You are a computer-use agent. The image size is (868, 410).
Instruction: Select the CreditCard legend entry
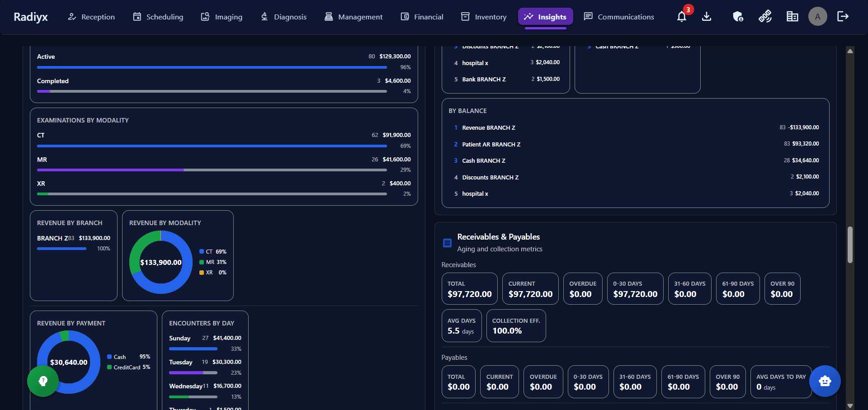point(129,367)
